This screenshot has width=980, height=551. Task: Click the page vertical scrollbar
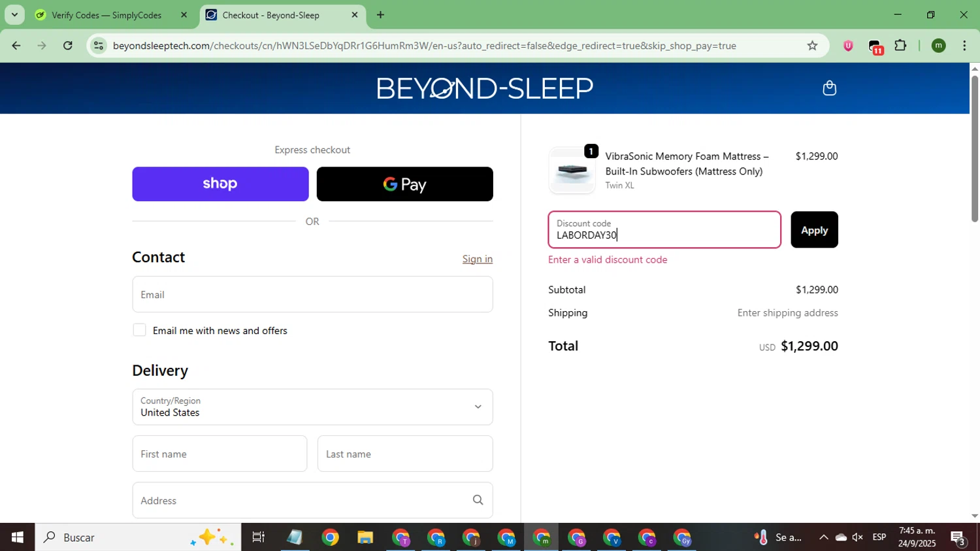click(x=975, y=149)
